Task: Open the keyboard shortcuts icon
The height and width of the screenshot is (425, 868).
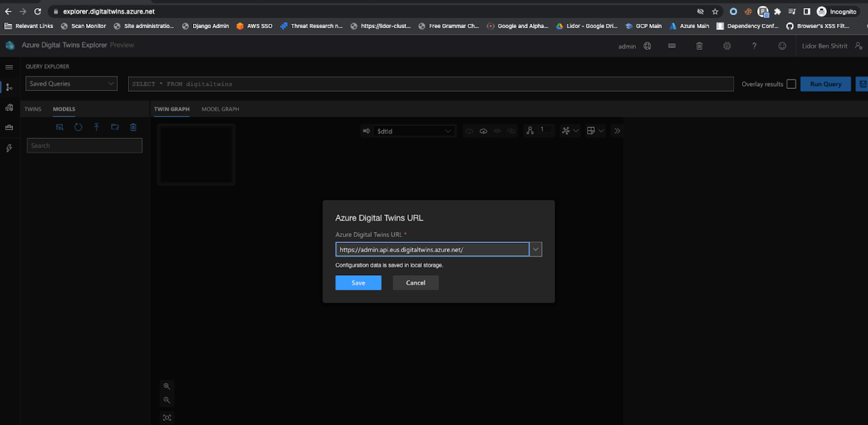Action: click(672, 46)
